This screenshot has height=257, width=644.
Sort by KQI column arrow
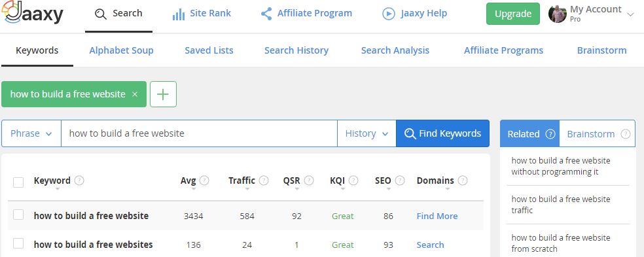[342, 189]
